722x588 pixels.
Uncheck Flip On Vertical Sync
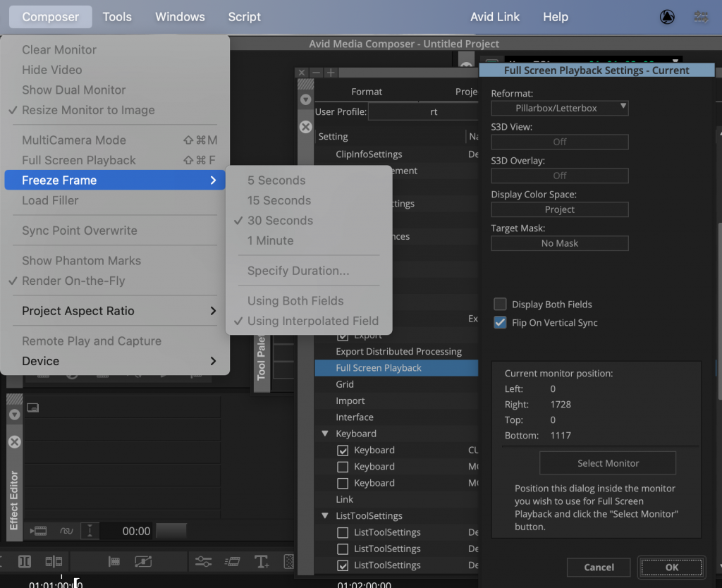[500, 323]
